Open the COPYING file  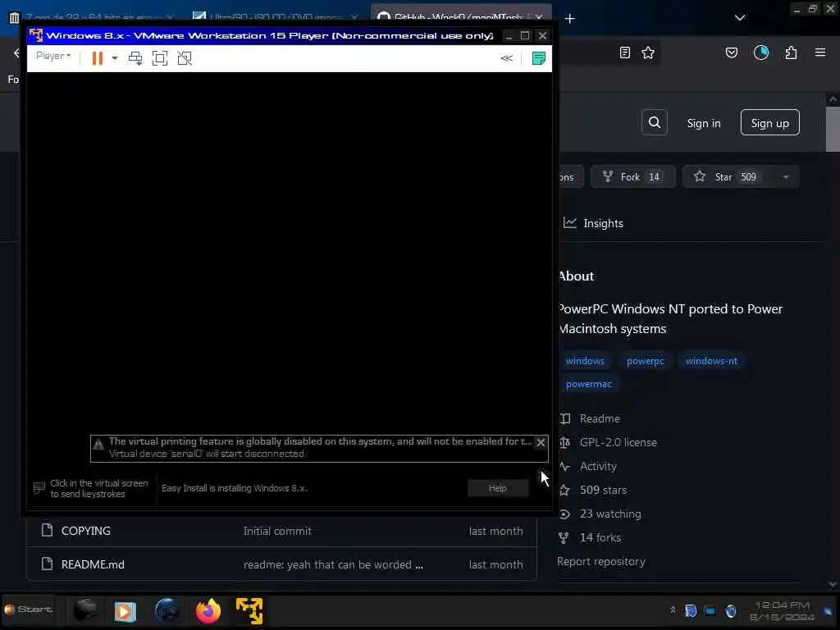[85, 531]
